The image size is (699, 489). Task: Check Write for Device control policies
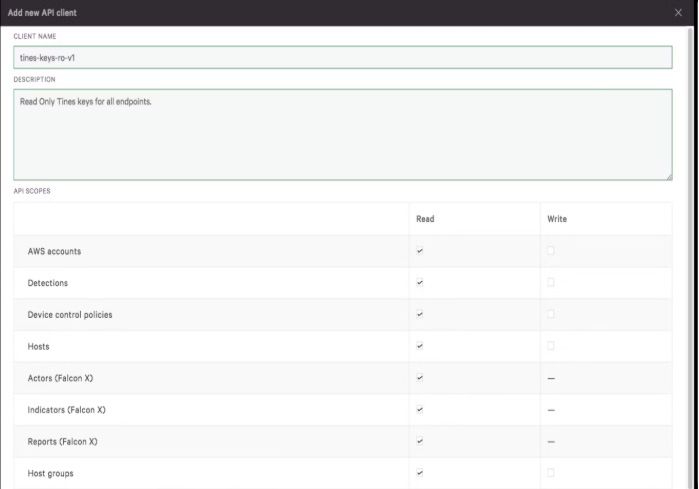coord(551,314)
